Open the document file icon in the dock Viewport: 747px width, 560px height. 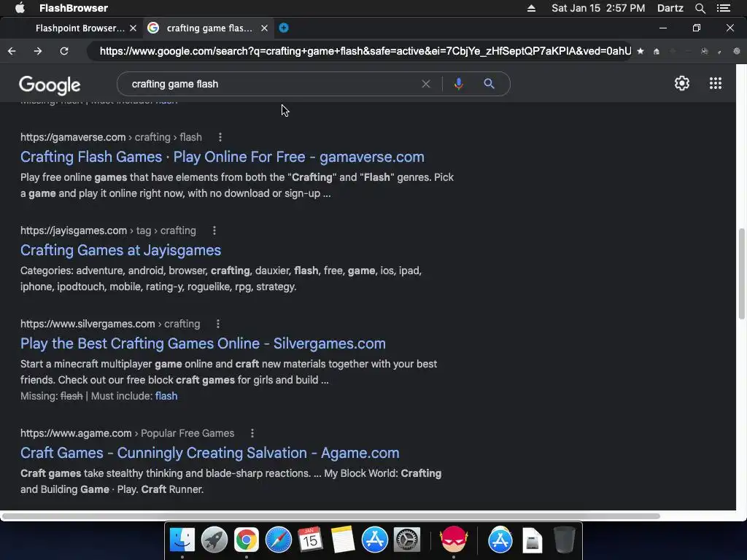532,540
